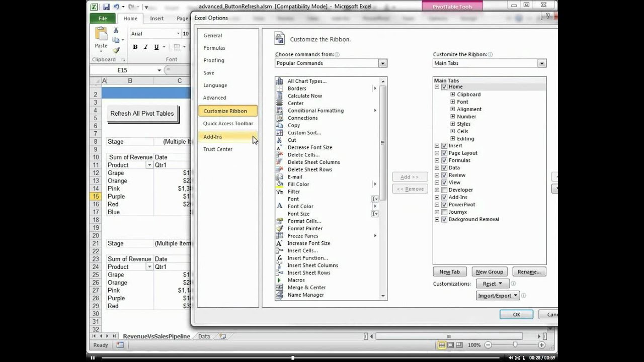Select the Filter command icon

pyautogui.click(x=280, y=192)
